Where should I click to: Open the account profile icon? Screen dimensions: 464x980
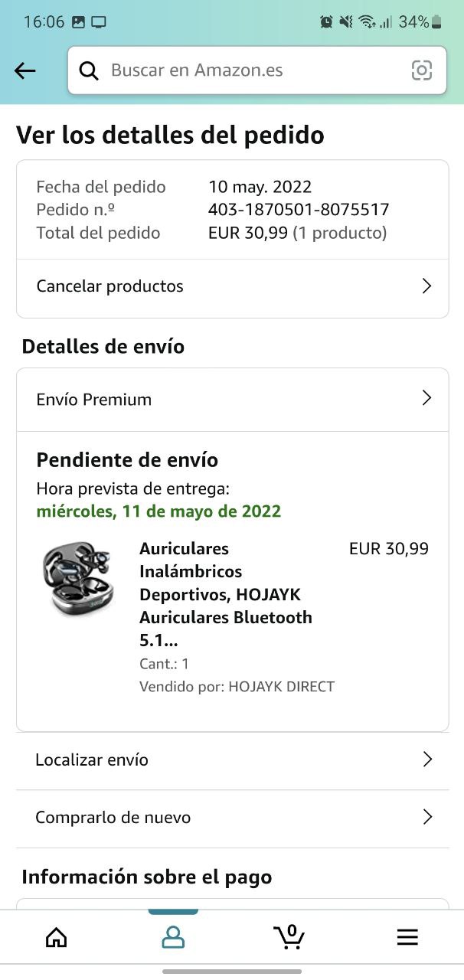pyautogui.click(x=173, y=937)
